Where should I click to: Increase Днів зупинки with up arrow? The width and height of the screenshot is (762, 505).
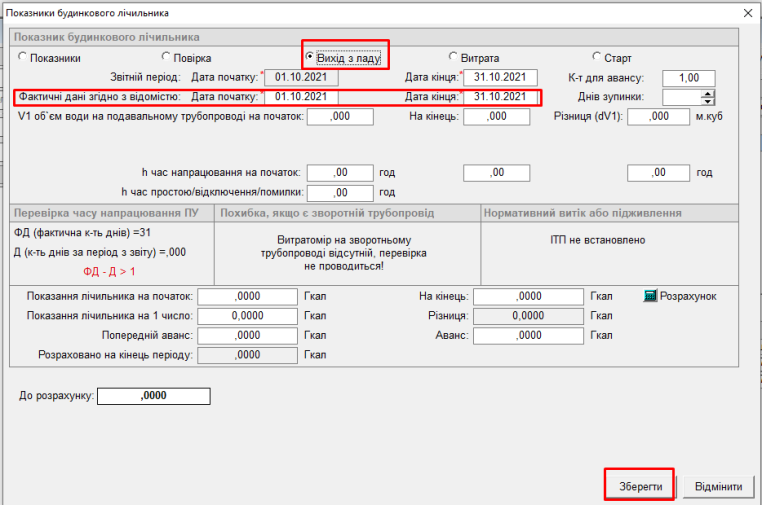(709, 93)
